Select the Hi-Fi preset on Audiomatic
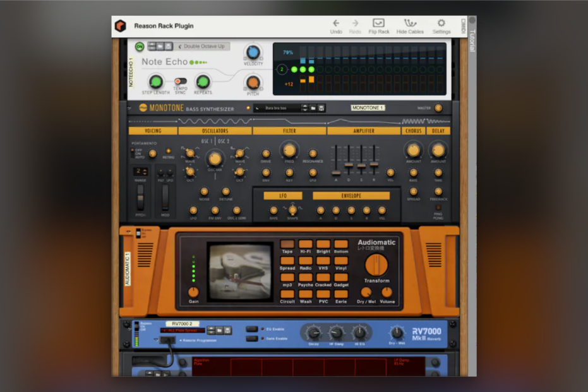This screenshot has height=392, width=588. coord(305,244)
